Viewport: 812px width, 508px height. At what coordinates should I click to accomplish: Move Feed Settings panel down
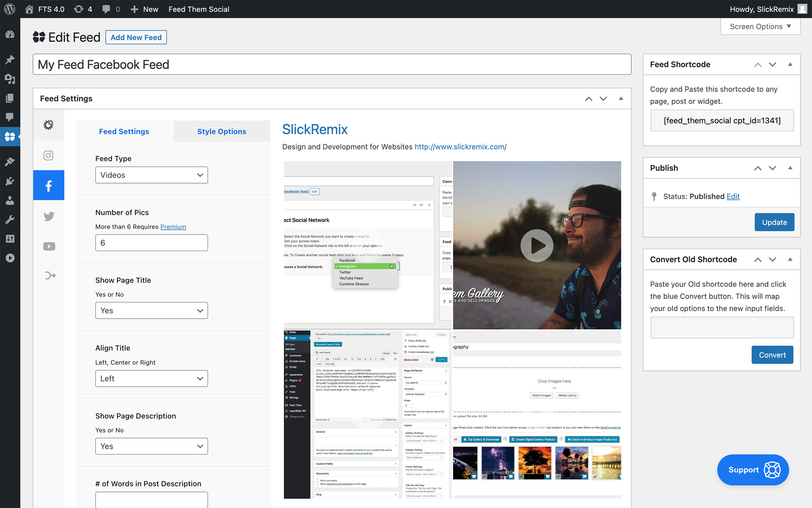pos(603,98)
